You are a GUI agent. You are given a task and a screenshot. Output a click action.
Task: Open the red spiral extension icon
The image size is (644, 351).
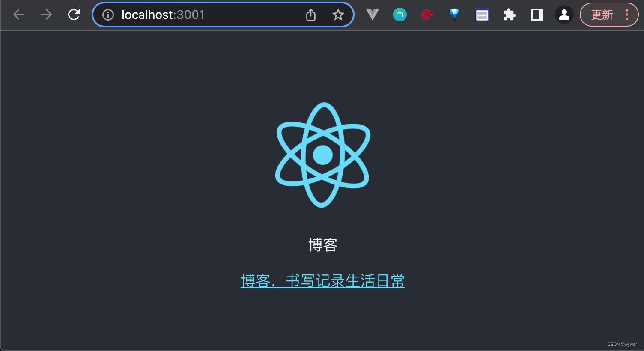point(427,15)
